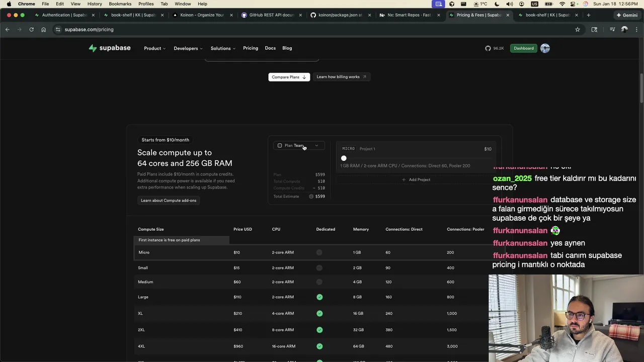Close the Pricing & Fees tab
644x362 pixels.
[508, 15]
